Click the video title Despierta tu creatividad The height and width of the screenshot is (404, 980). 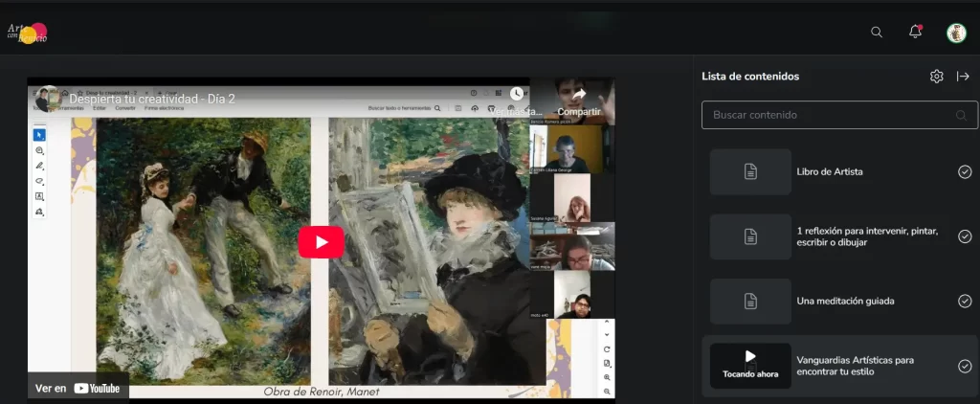click(152, 99)
